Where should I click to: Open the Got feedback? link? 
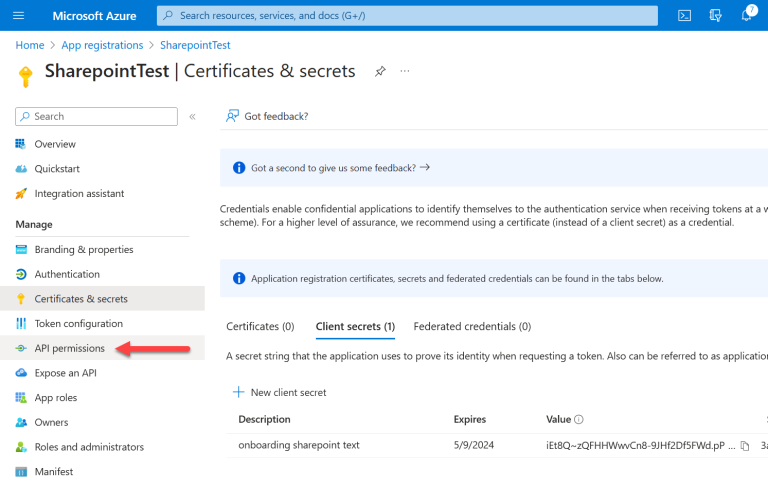click(x=267, y=116)
